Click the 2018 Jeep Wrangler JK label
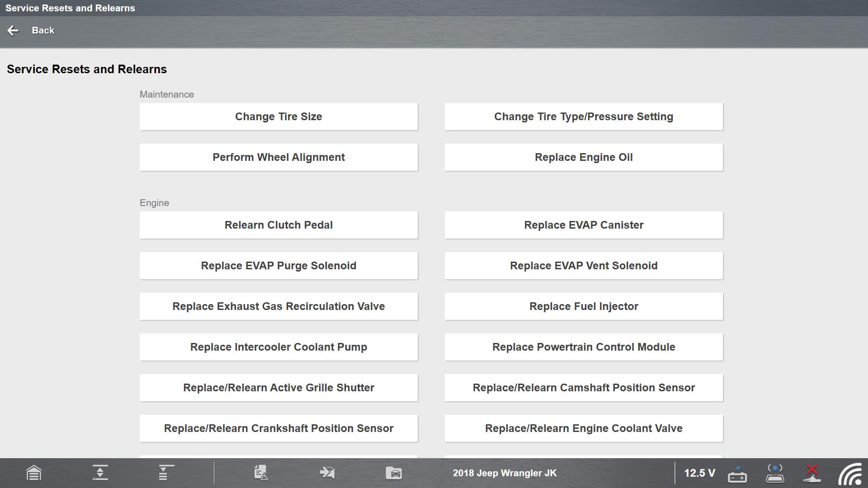This screenshot has height=488, width=868. [505, 473]
